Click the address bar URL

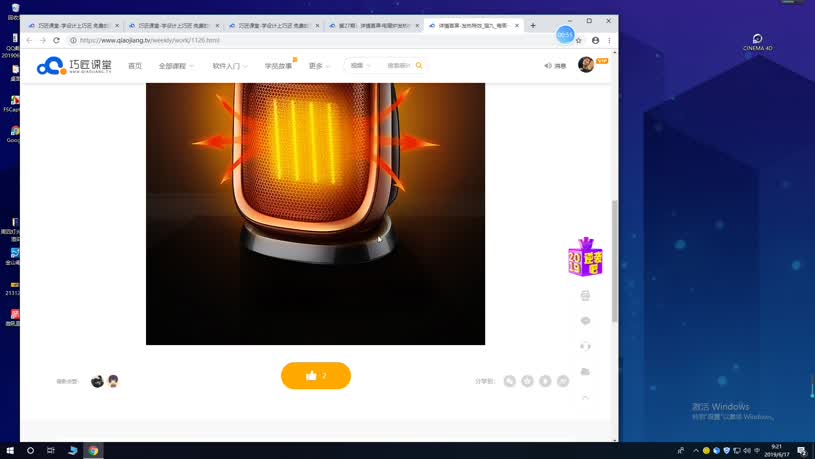click(x=150, y=40)
